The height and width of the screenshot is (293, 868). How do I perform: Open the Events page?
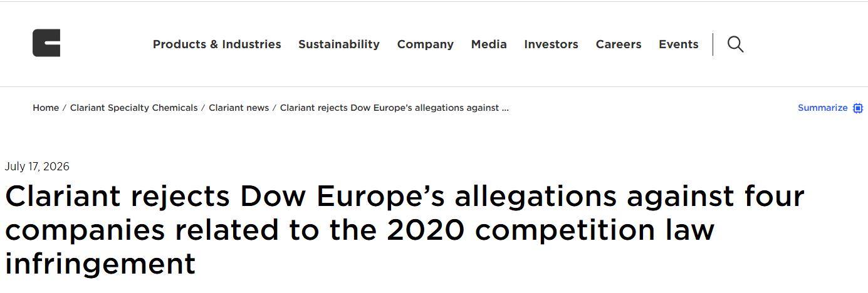click(679, 44)
